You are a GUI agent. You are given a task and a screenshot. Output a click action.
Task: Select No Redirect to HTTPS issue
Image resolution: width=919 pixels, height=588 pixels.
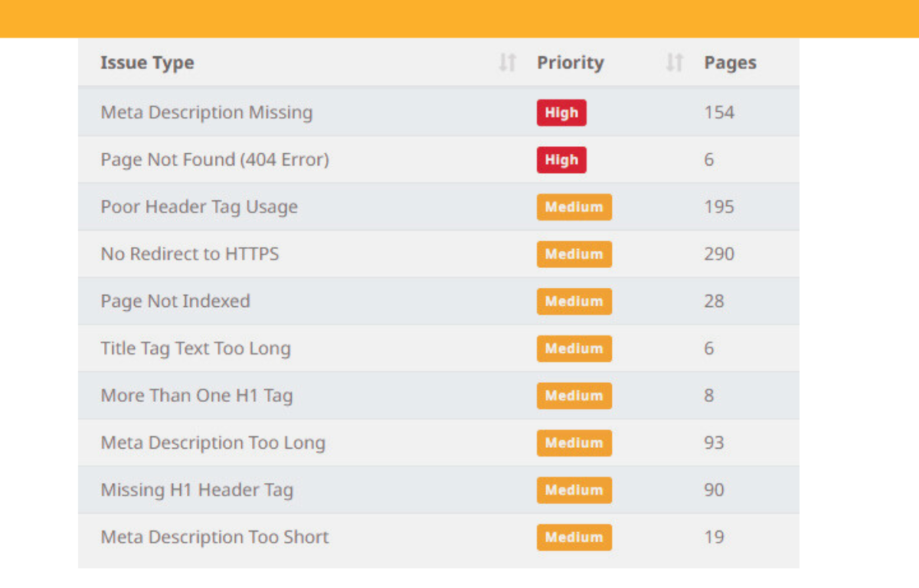pos(190,254)
